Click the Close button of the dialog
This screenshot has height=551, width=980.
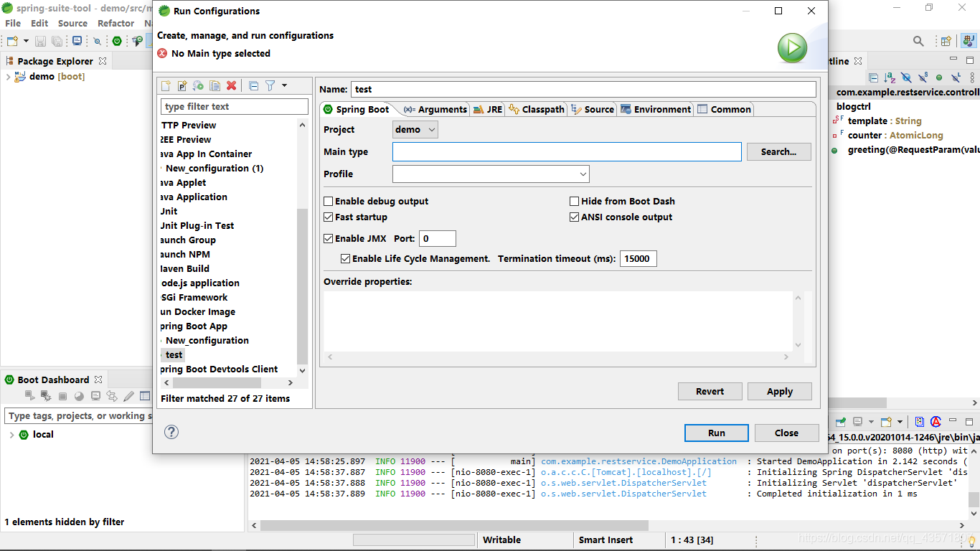(787, 433)
